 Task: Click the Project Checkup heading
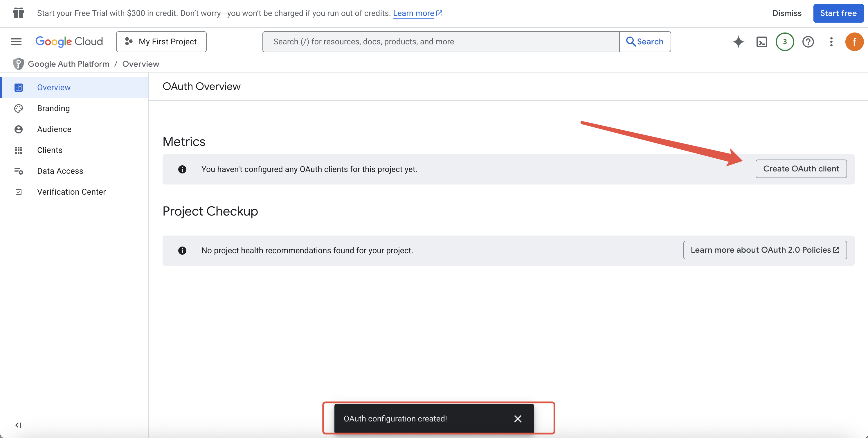[210, 211]
